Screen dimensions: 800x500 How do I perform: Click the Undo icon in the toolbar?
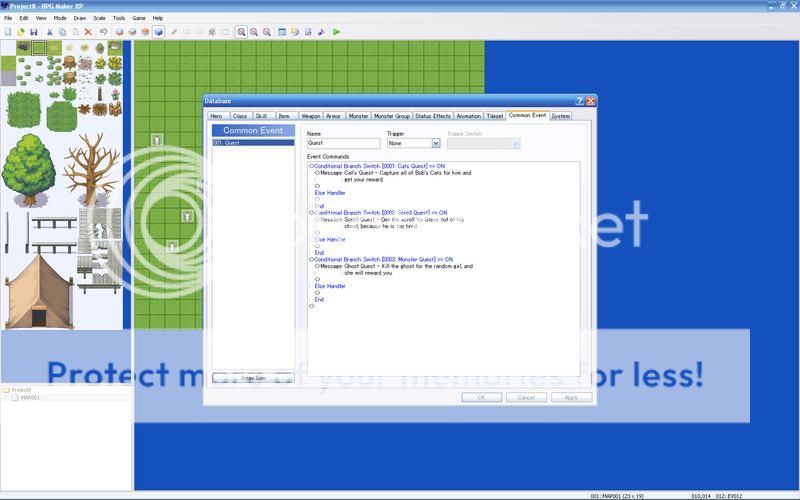103,32
